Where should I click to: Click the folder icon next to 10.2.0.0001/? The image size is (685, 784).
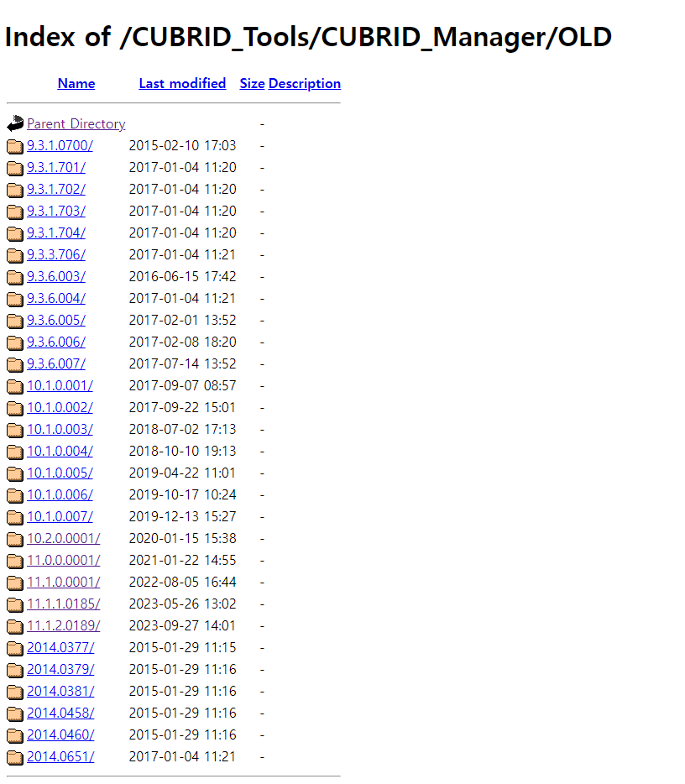click(15, 540)
